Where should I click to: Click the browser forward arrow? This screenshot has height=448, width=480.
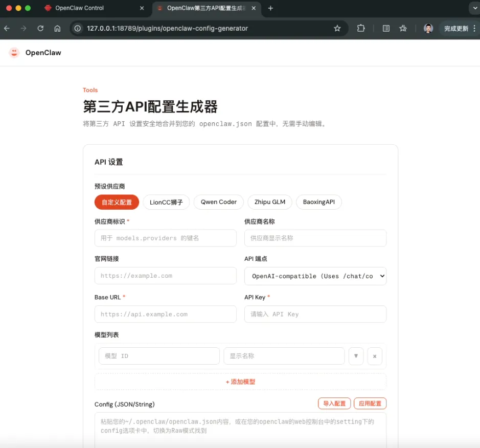(x=24, y=29)
